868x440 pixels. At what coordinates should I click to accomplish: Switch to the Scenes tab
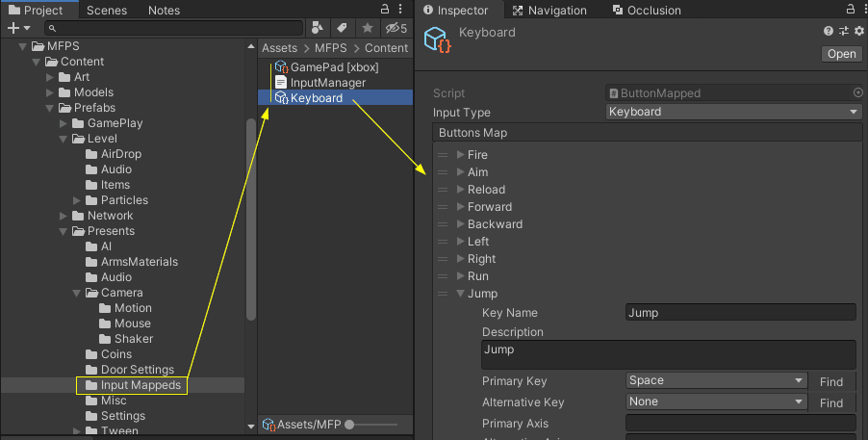(106, 11)
